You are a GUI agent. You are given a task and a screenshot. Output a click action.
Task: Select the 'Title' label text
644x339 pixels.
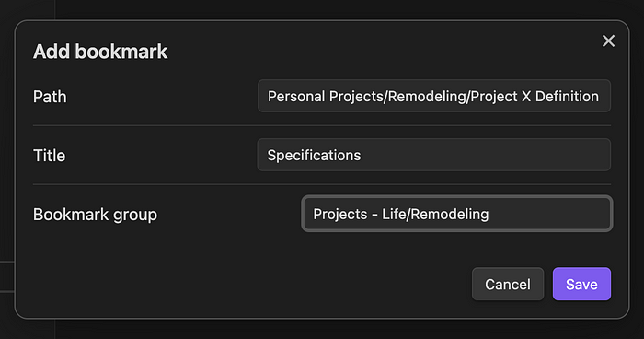click(x=50, y=156)
